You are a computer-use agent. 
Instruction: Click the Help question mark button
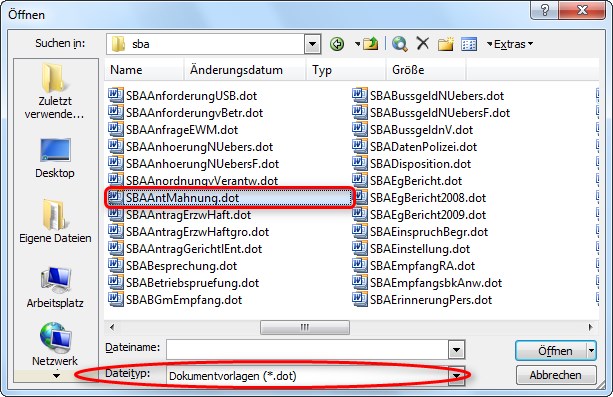[545, 10]
